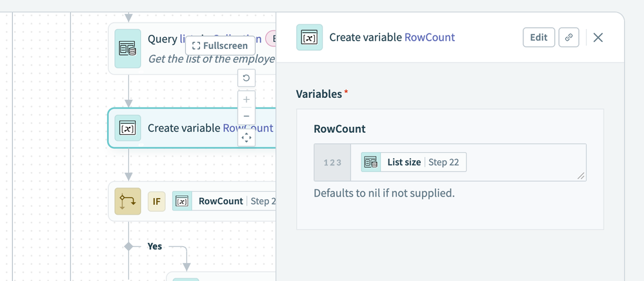Zoom out on the workflow canvas

pyautogui.click(x=247, y=117)
